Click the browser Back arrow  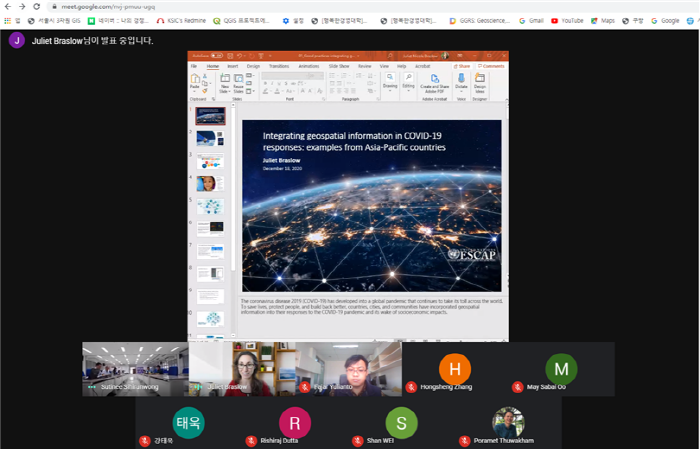[x=8, y=7]
